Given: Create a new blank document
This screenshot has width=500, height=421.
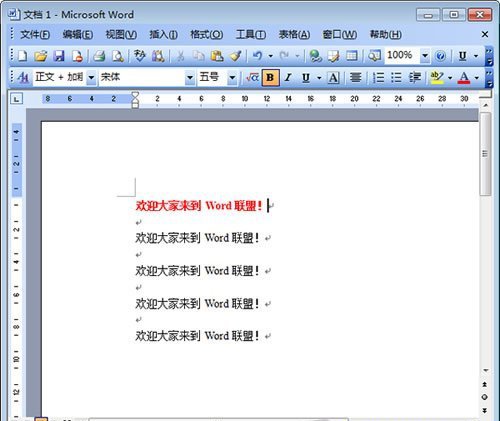Looking at the screenshot, I should point(22,56).
